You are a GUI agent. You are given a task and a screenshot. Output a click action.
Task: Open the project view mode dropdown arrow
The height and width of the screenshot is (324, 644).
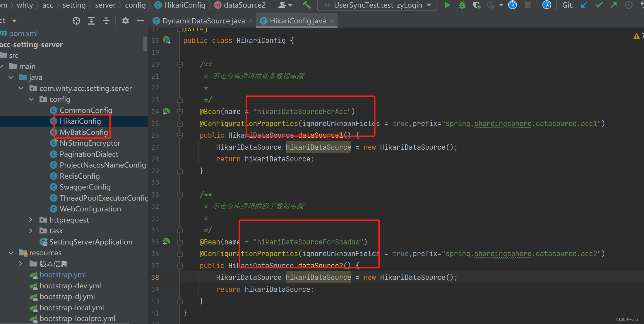14,21
